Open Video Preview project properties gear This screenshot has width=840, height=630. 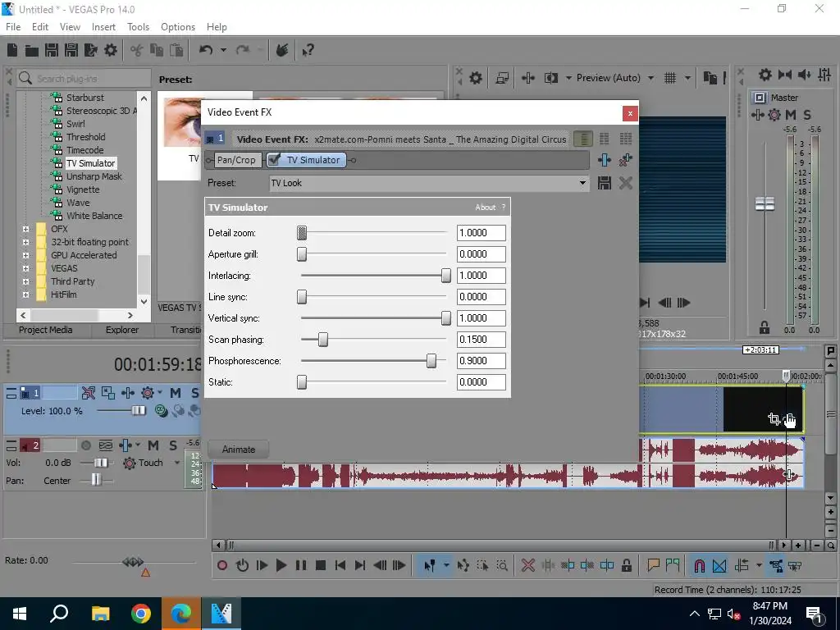coord(475,78)
